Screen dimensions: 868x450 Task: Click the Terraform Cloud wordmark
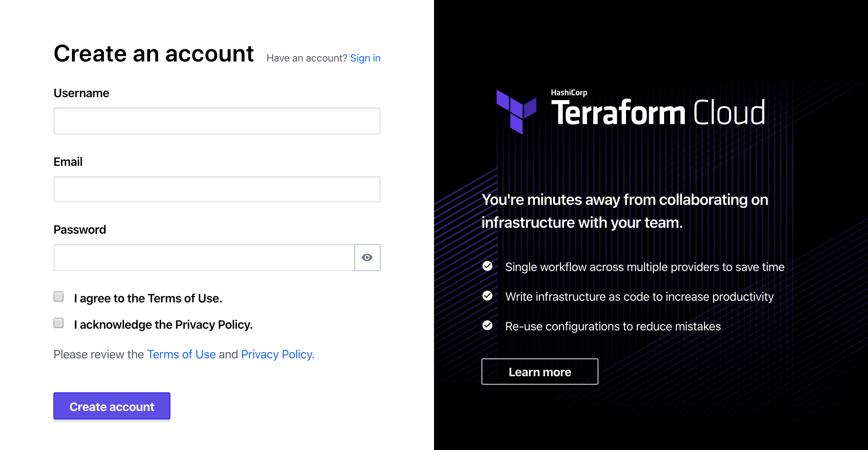click(x=658, y=113)
